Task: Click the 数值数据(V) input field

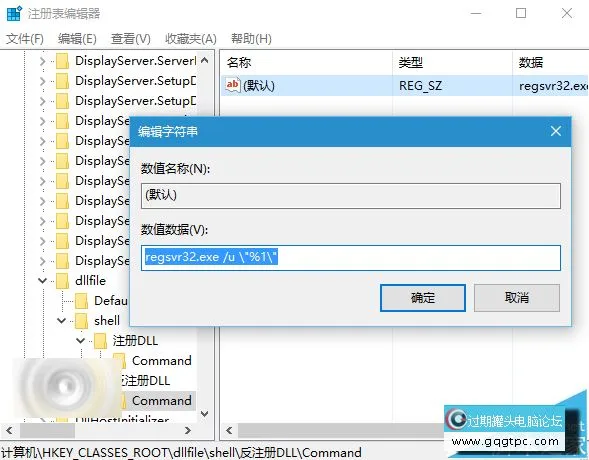Action: coord(351,258)
